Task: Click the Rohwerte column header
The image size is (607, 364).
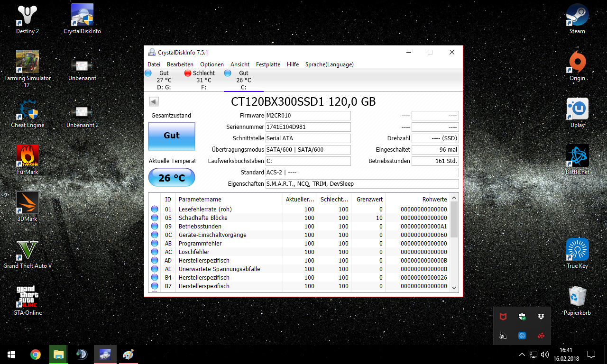Action: pos(417,199)
